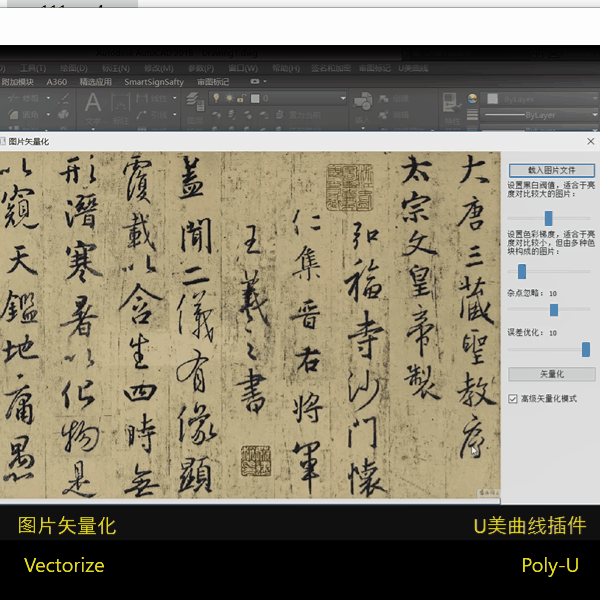Open the 帮助(H) menu in AutoCAD
Viewport: 600px width, 600px height.
pyautogui.click(x=286, y=68)
